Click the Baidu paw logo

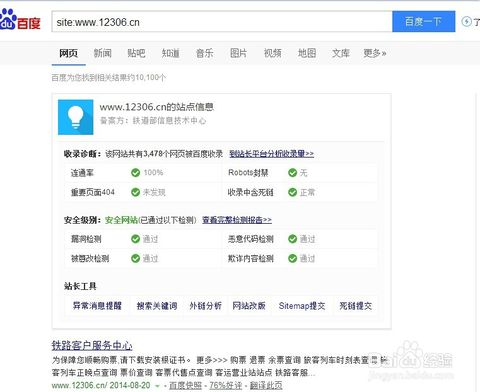pyautogui.click(x=20, y=20)
